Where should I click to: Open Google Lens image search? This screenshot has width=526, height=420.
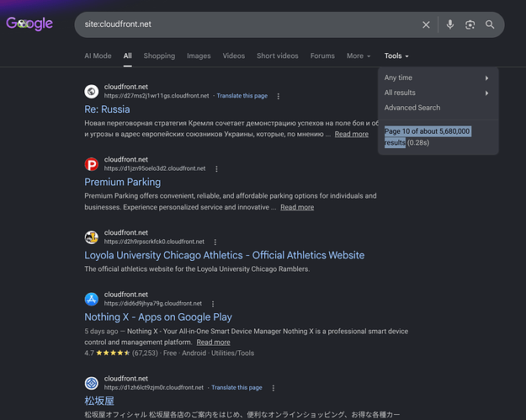click(x=470, y=24)
